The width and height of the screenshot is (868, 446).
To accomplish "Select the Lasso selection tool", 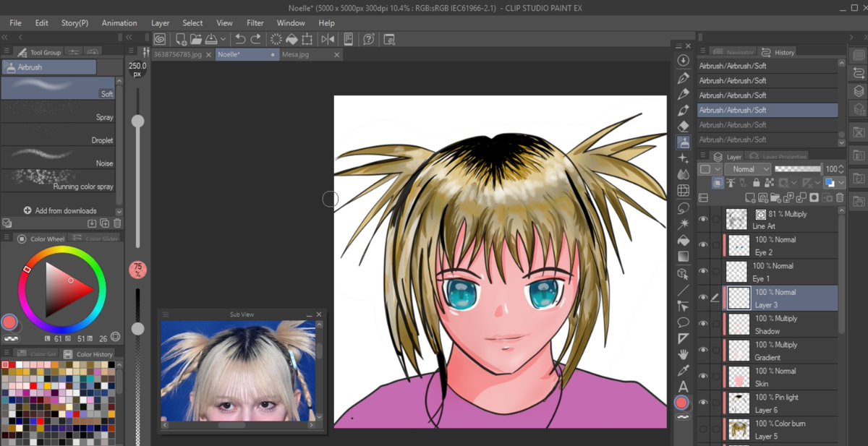I will click(683, 208).
